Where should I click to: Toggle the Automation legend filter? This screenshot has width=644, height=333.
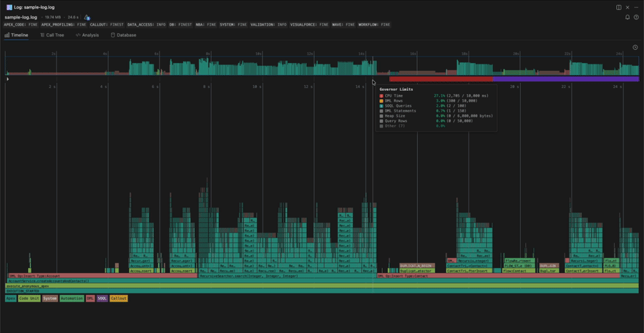[x=72, y=299]
